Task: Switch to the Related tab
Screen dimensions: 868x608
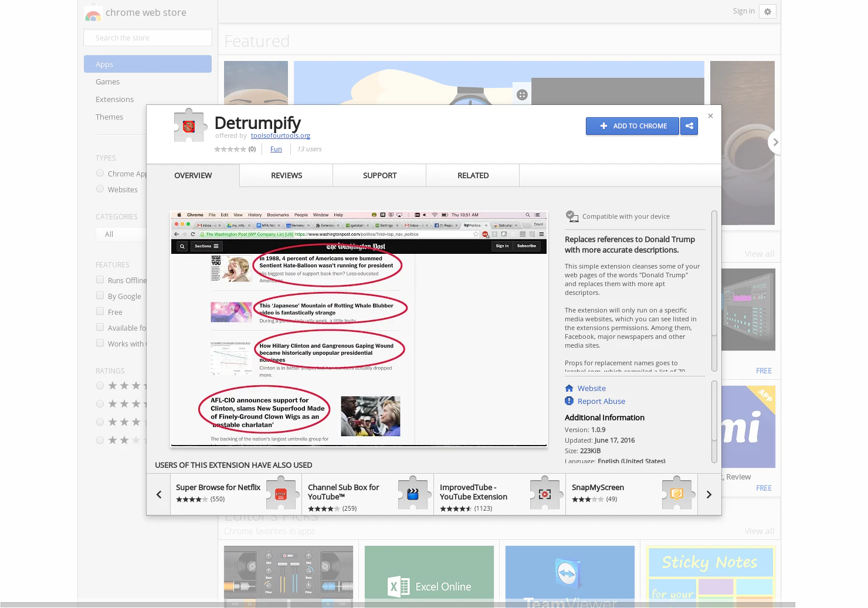Action: (x=473, y=175)
